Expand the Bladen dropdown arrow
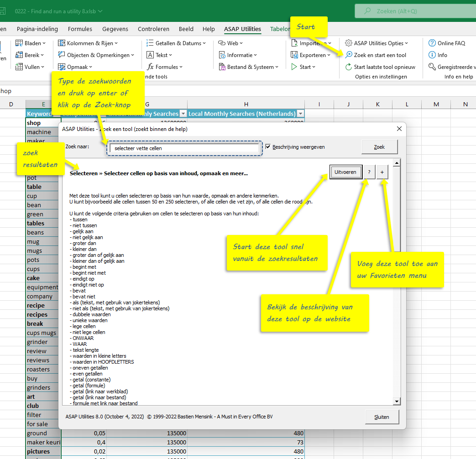 click(x=44, y=43)
